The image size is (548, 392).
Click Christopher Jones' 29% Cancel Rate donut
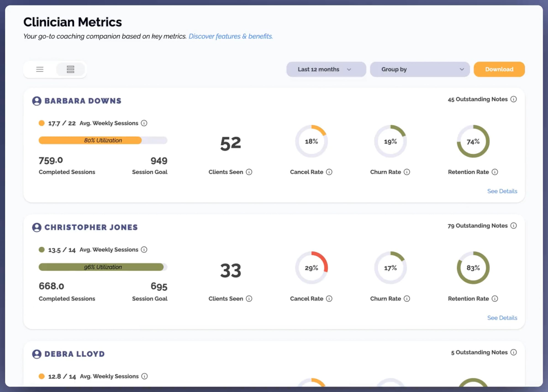click(x=311, y=268)
